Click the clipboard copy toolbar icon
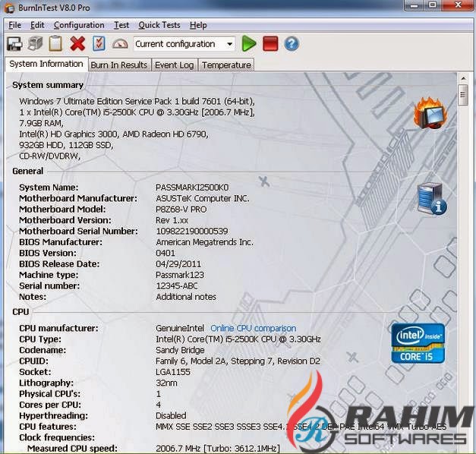This screenshot has width=476, height=454. point(56,44)
